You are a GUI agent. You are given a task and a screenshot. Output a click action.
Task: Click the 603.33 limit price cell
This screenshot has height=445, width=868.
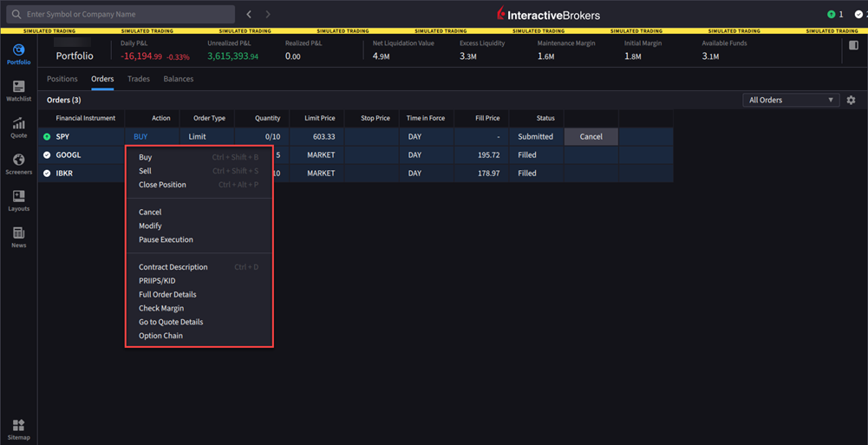click(317, 137)
